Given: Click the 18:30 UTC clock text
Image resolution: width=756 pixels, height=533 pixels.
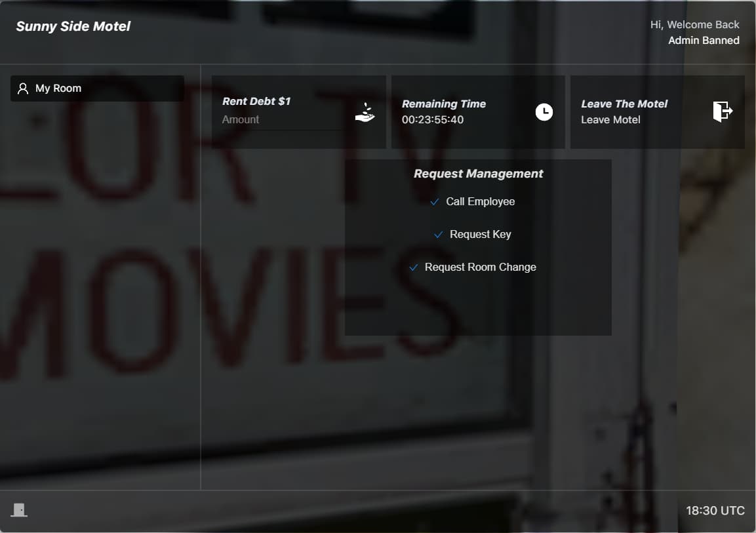Looking at the screenshot, I should [715, 510].
